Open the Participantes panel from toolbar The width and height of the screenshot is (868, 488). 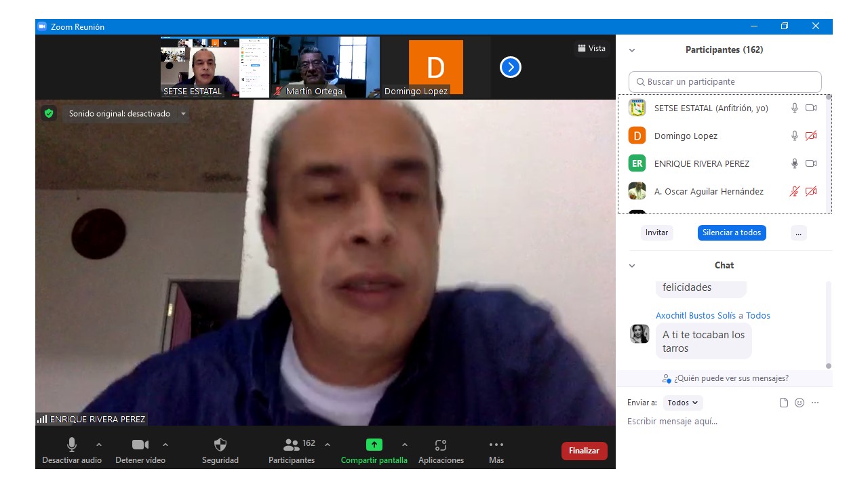pos(292,445)
